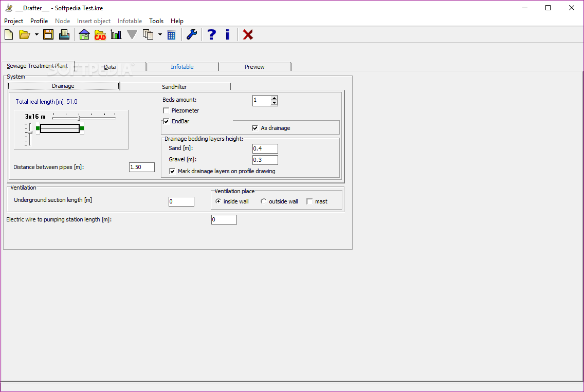Screen dimensions: 584x392
Task: Click the green house icon in the toolbar
Action: point(84,34)
